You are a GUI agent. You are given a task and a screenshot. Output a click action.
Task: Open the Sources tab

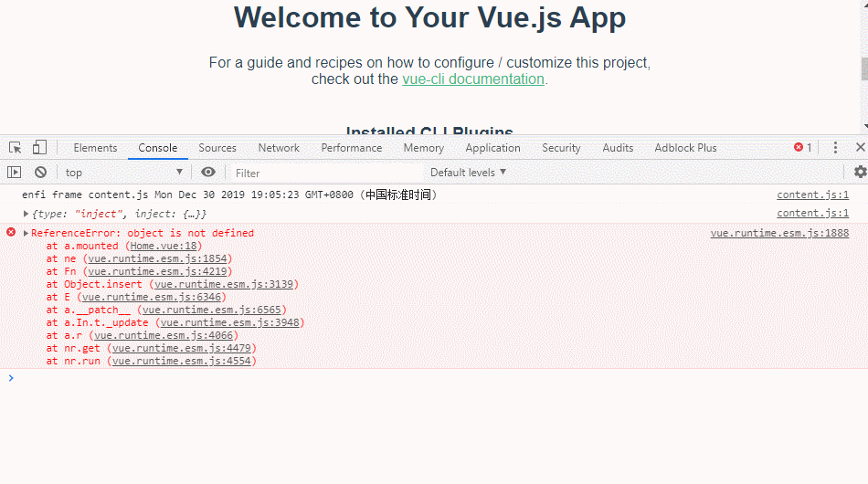[217, 148]
